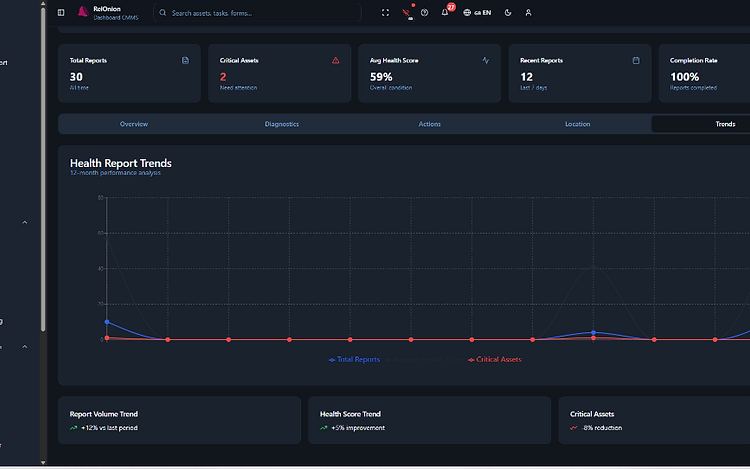
Task: Click the '100%' Completion Rate value
Action: coord(684,77)
